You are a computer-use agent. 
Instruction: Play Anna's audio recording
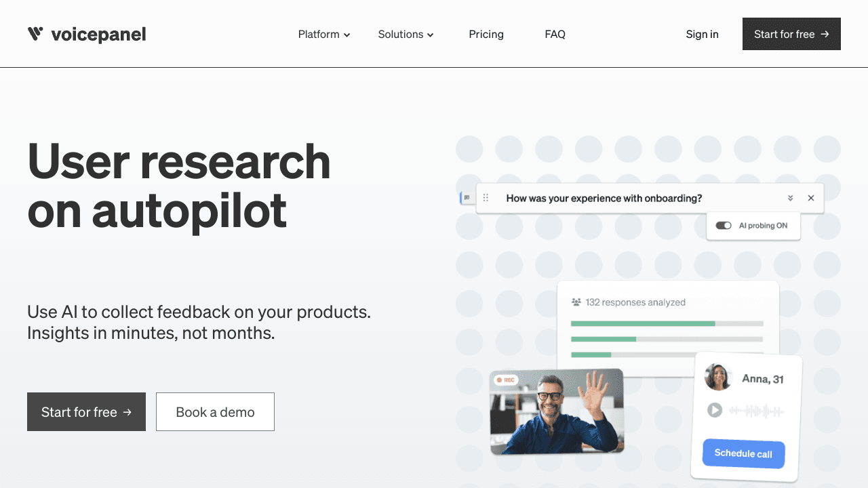point(714,410)
